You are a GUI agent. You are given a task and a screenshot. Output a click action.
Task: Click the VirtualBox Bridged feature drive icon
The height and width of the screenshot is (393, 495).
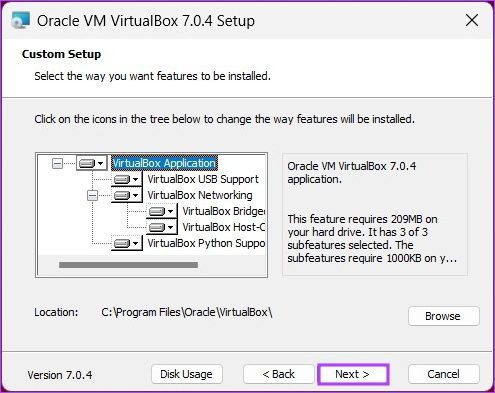coord(157,211)
